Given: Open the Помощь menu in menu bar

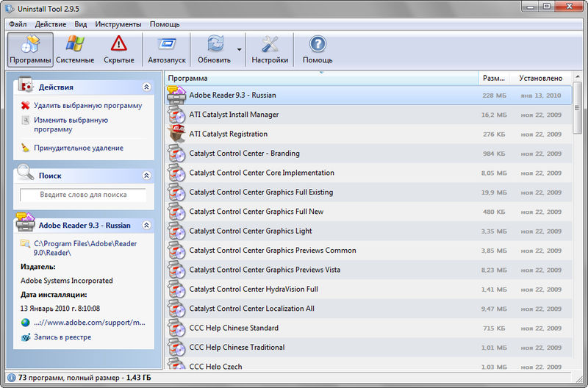Looking at the screenshot, I should [x=165, y=24].
